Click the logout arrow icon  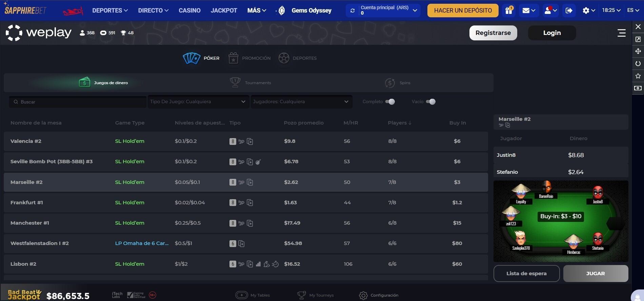coord(569,11)
